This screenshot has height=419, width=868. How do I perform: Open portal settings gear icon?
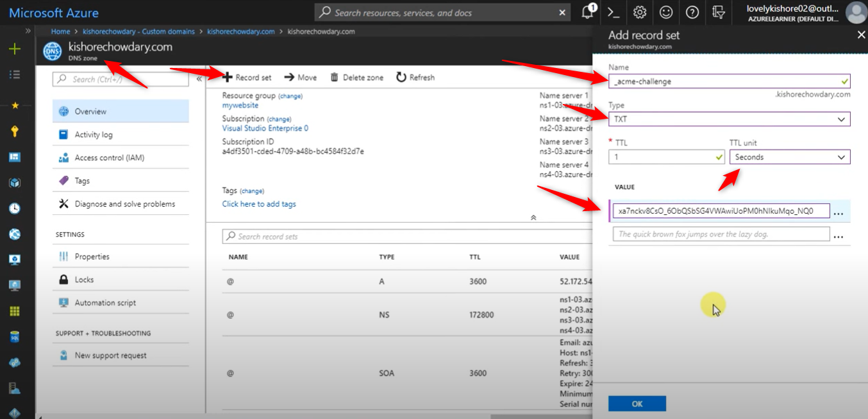(640, 12)
